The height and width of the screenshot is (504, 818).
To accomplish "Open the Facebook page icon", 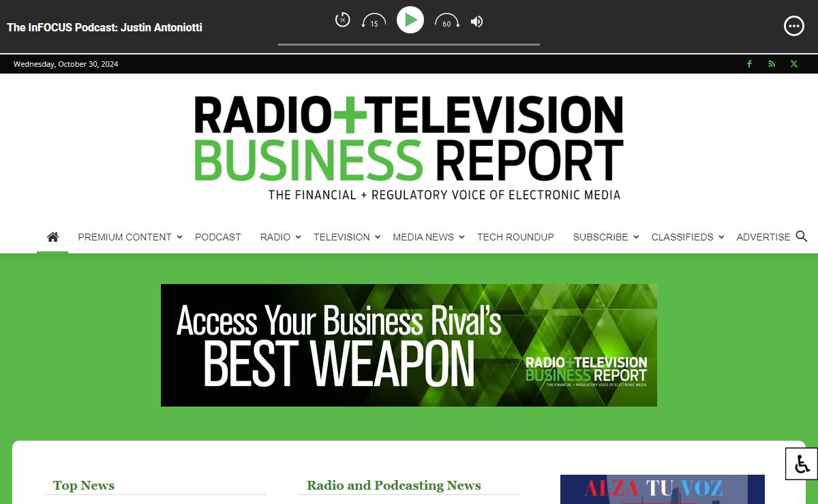I will click(749, 64).
